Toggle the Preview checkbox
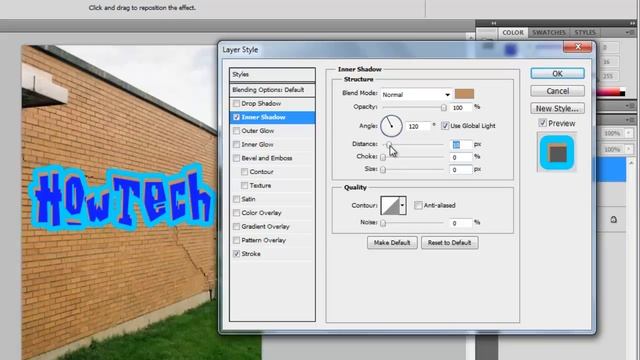 pyautogui.click(x=542, y=123)
